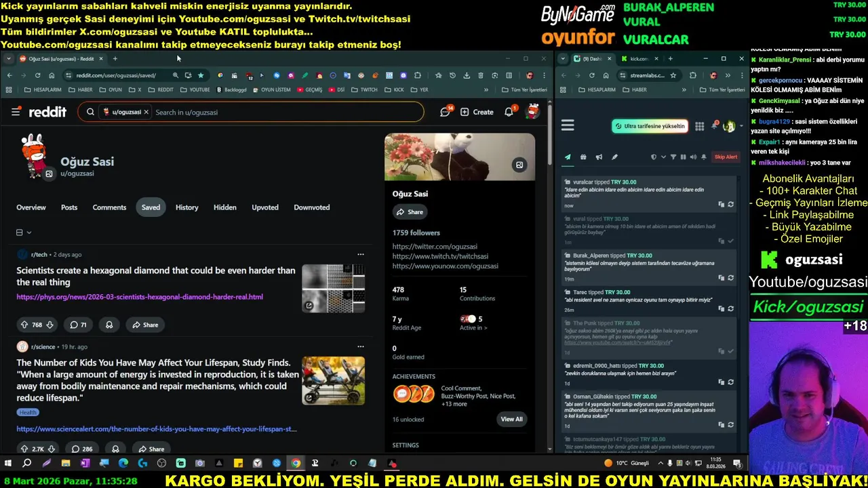This screenshot has width=868, height=488.
Task: Share the hexagonal diamond post
Action: [x=145, y=325]
